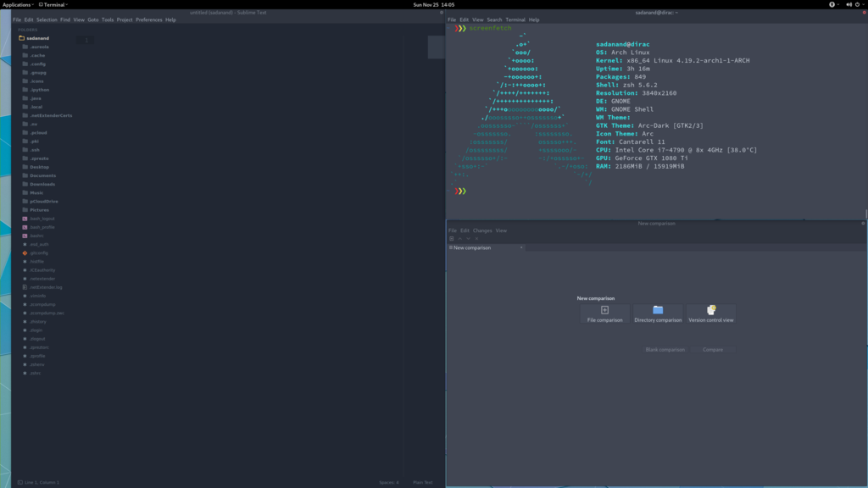Click the Blank comparison button

click(665, 350)
